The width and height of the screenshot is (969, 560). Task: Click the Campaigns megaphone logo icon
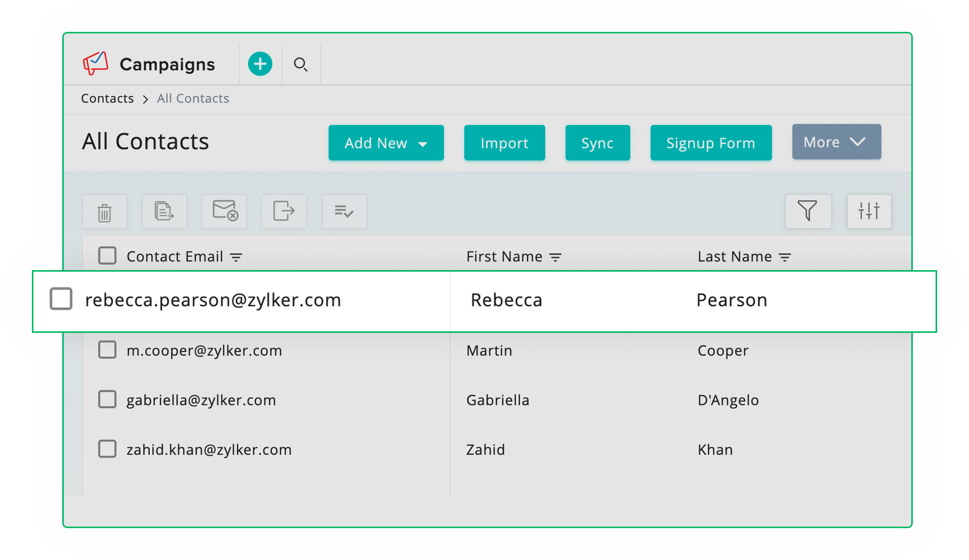(96, 64)
